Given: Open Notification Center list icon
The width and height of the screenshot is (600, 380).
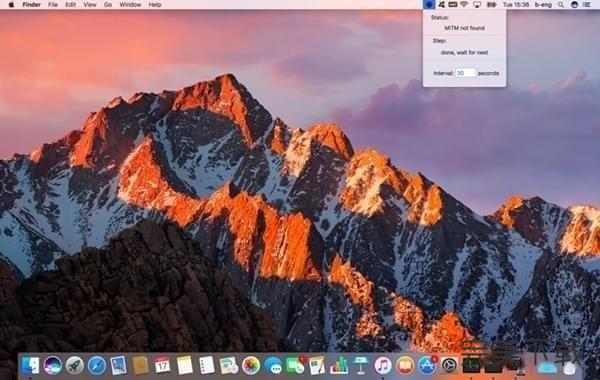Looking at the screenshot, I should click(587, 5).
